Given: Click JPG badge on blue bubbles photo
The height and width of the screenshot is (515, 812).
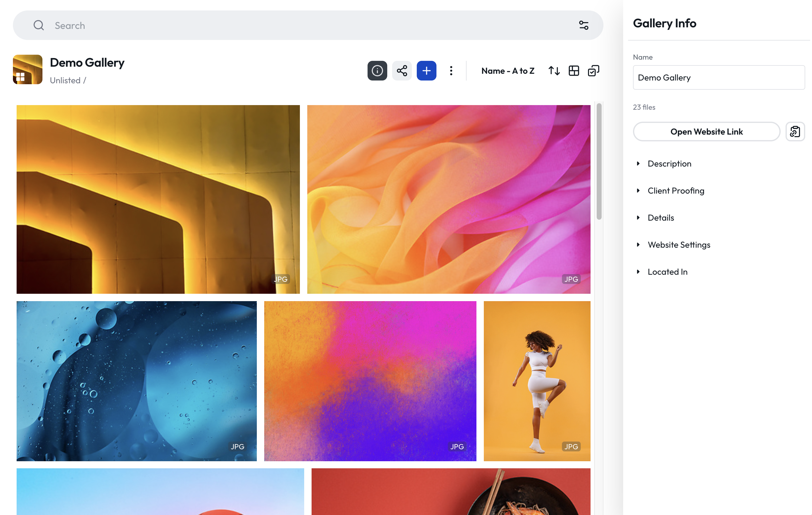Looking at the screenshot, I should [237, 446].
